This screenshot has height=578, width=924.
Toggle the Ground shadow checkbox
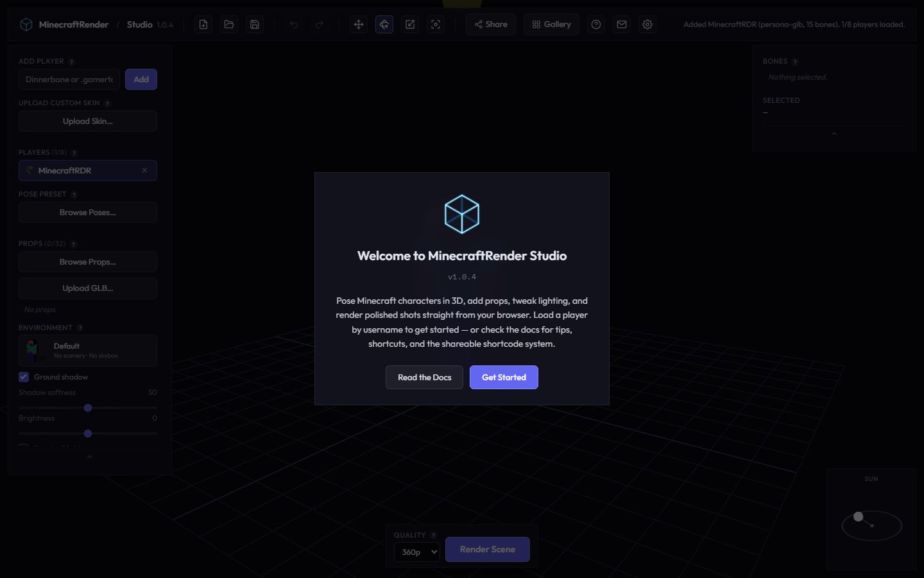pos(24,377)
